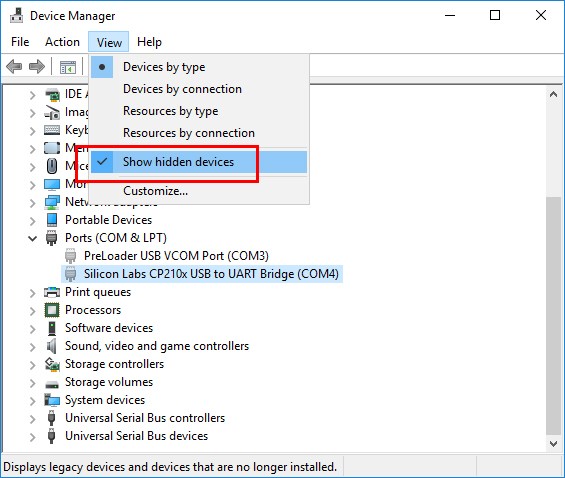This screenshot has width=565, height=478.
Task: Click the scrollbar down arrow
Action: pos(553,444)
